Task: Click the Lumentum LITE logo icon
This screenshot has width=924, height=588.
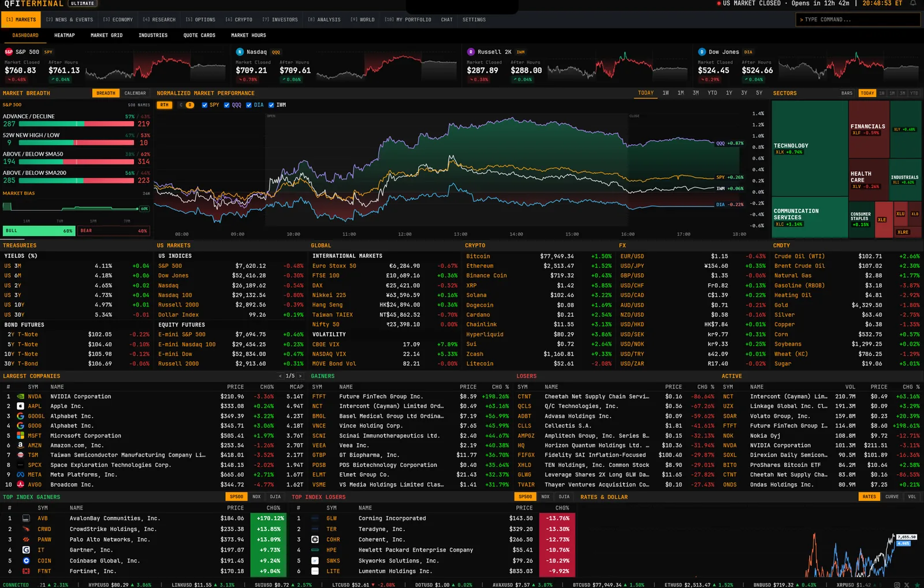Action: (x=315, y=571)
